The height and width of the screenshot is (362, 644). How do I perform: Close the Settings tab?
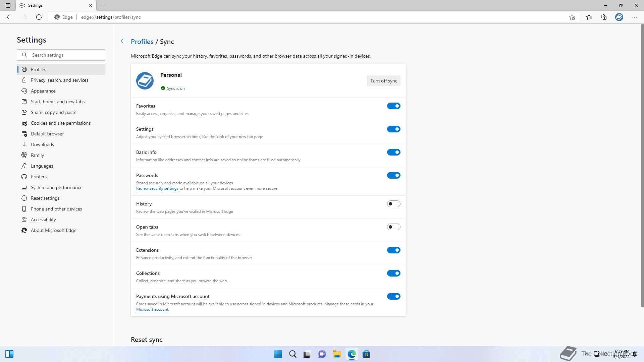[x=91, y=5]
